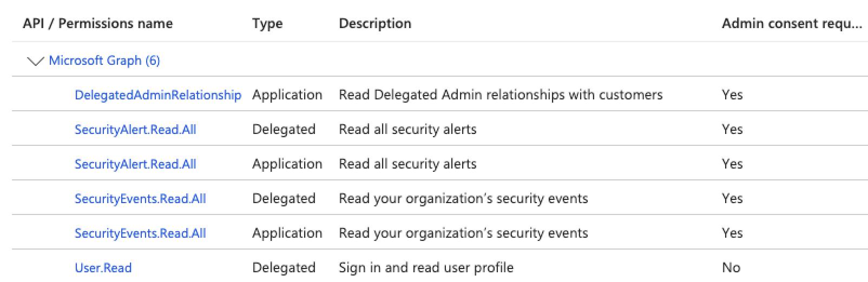Image resolution: width=868 pixels, height=282 pixels.
Task: Click the Application type cell for DelegatedAdminRelationship
Action: pos(287,95)
